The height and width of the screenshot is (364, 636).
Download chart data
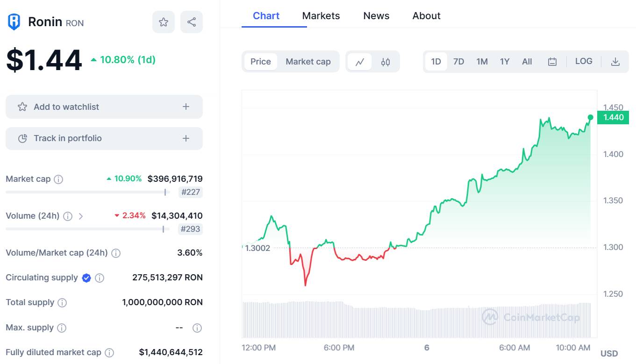(x=615, y=62)
